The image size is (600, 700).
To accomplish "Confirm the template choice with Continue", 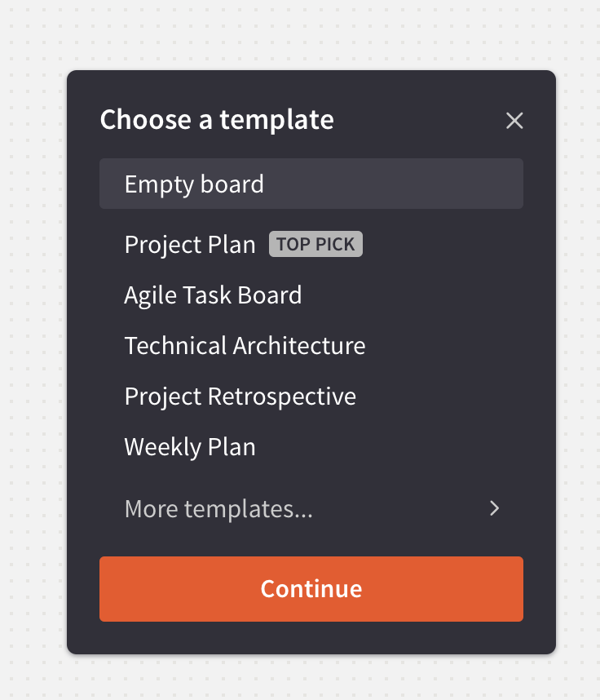I will point(311,589).
